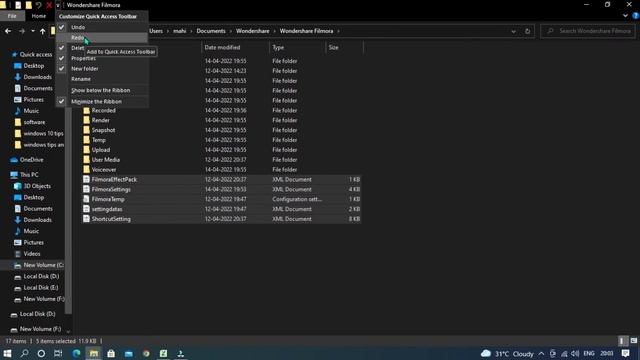Open the Customize Quick Access Toolbar arrow
The width and height of the screenshot is (640, 360).
pyautogui.click(x=58, y=5)
